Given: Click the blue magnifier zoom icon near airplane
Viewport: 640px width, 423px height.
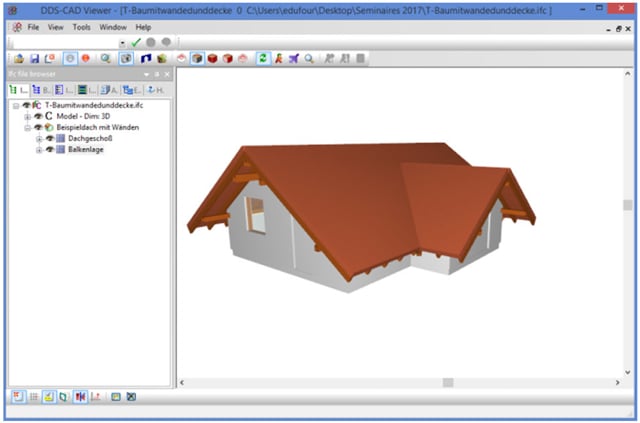Looking at the screenshot, I should coord(309,58).
